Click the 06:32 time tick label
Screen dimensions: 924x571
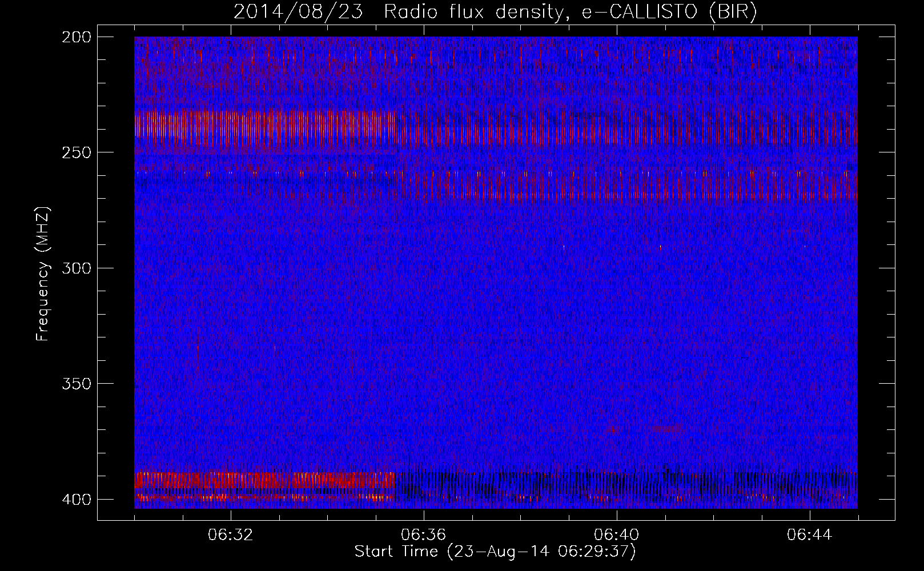coord(231,535)
